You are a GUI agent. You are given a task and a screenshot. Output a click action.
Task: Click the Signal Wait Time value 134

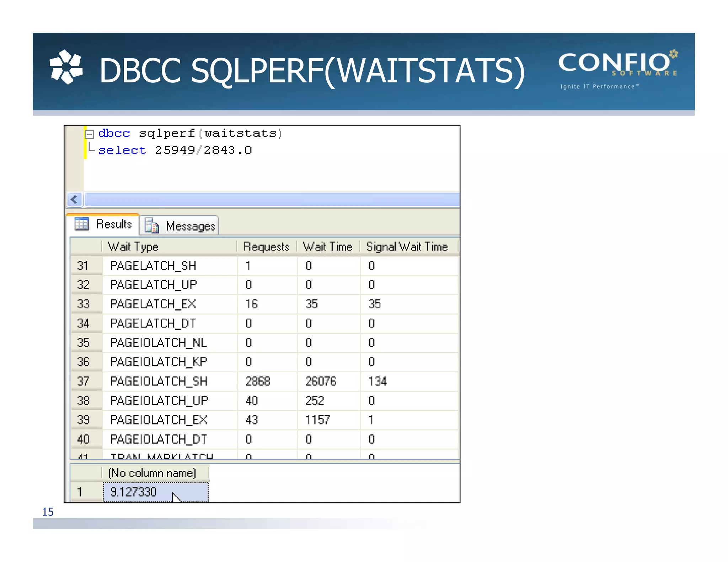[x=409, y=381]
